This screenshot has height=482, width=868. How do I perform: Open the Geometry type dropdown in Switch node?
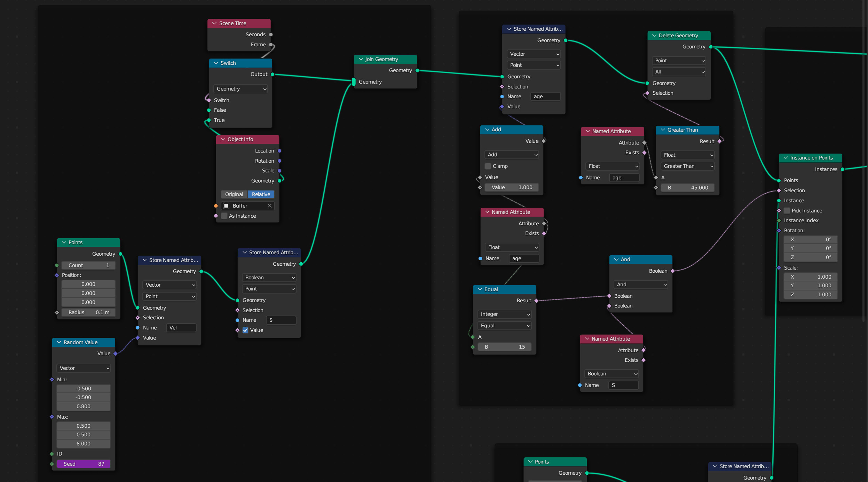coord(241,89)
